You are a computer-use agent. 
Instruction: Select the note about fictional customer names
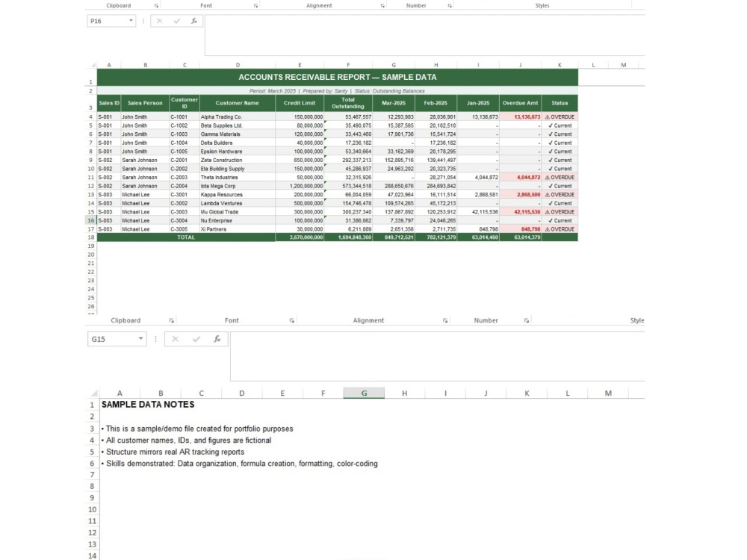pyautogui.click(x=186, y=441)
